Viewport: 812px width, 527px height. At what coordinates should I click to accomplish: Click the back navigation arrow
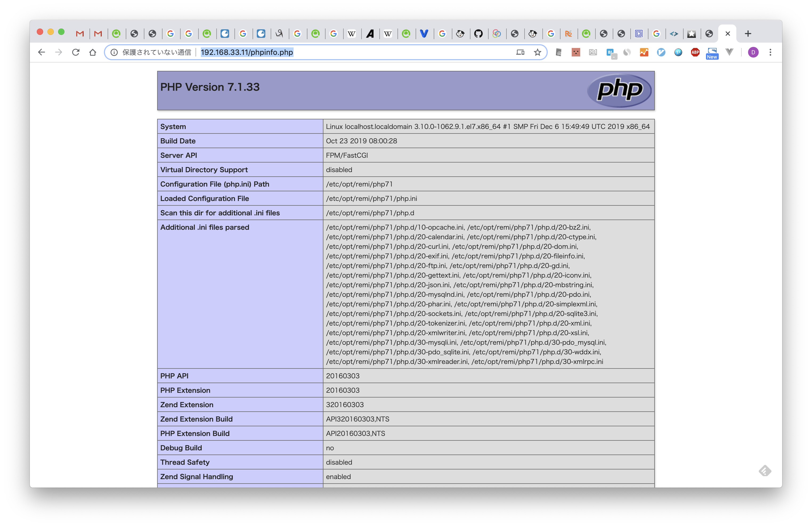[x=41, y=52]
